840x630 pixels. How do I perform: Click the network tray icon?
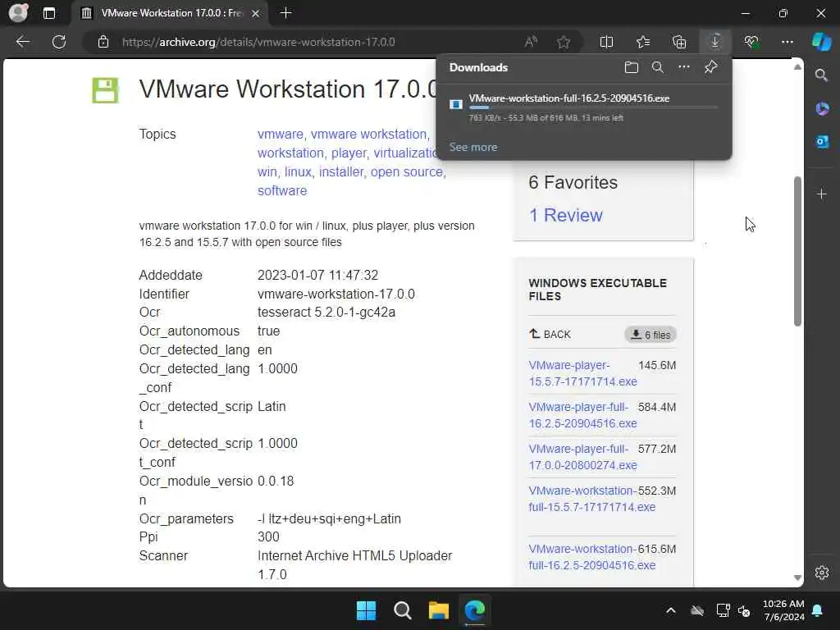coord(723,610)
